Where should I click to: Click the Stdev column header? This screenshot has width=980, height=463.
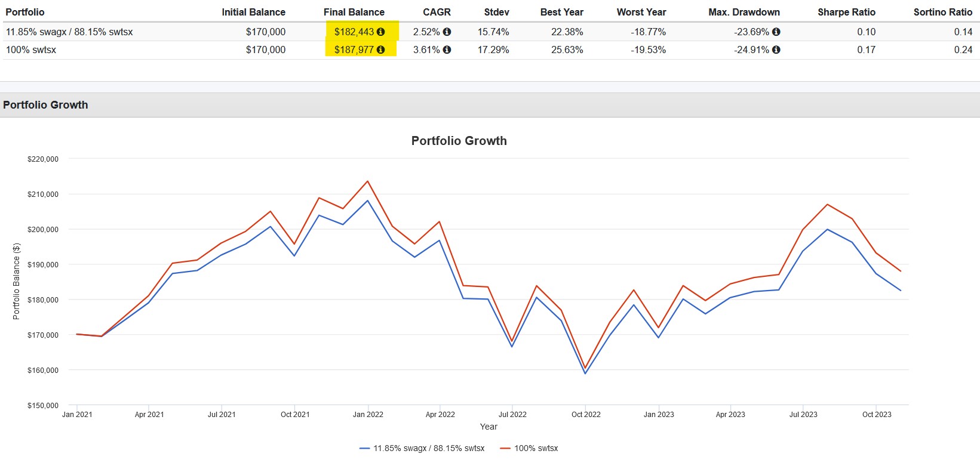tap(496, 12)
